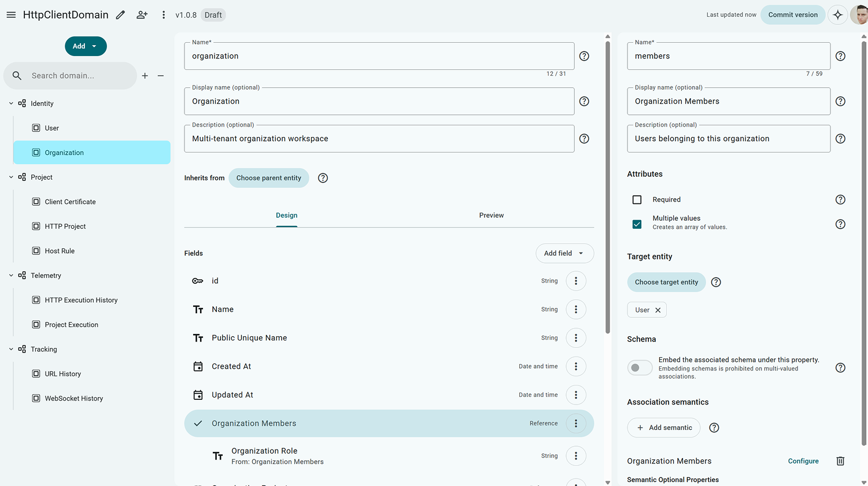Switch to the Design tab

(287, 216)
